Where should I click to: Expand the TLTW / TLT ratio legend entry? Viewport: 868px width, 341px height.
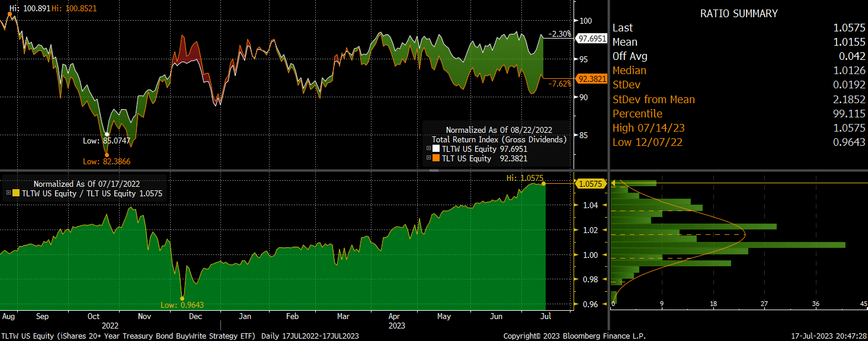tap(8, 193)
